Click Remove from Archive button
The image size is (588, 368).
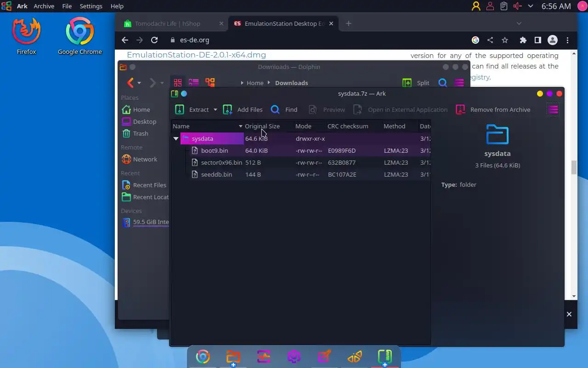(x=493, y=109)
